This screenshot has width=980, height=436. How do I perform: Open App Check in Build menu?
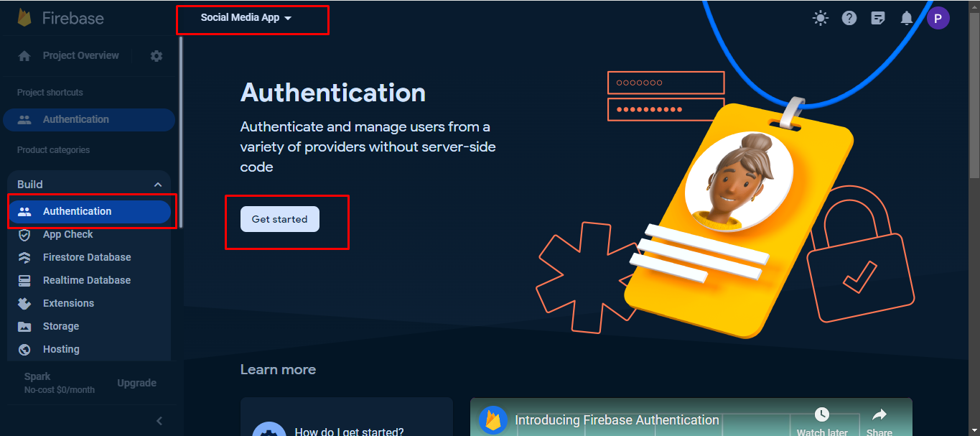pyautogui.click(x=67, y=234)
